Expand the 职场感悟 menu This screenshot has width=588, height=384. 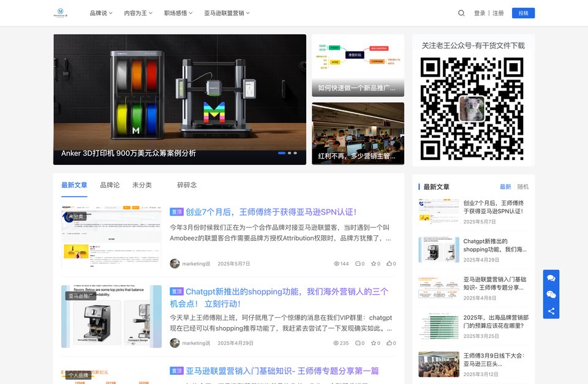click(178, 13)
